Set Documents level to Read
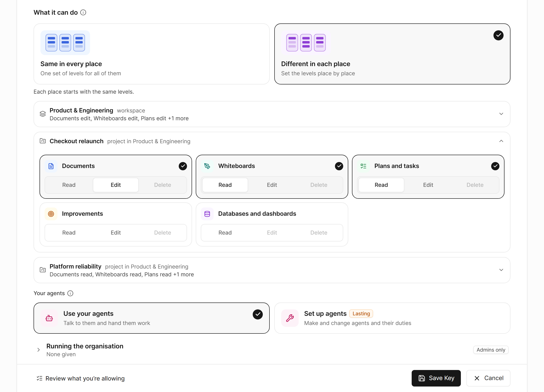This screenshot has height=392, width=544. pyautogui.click(x=69, y=185)
